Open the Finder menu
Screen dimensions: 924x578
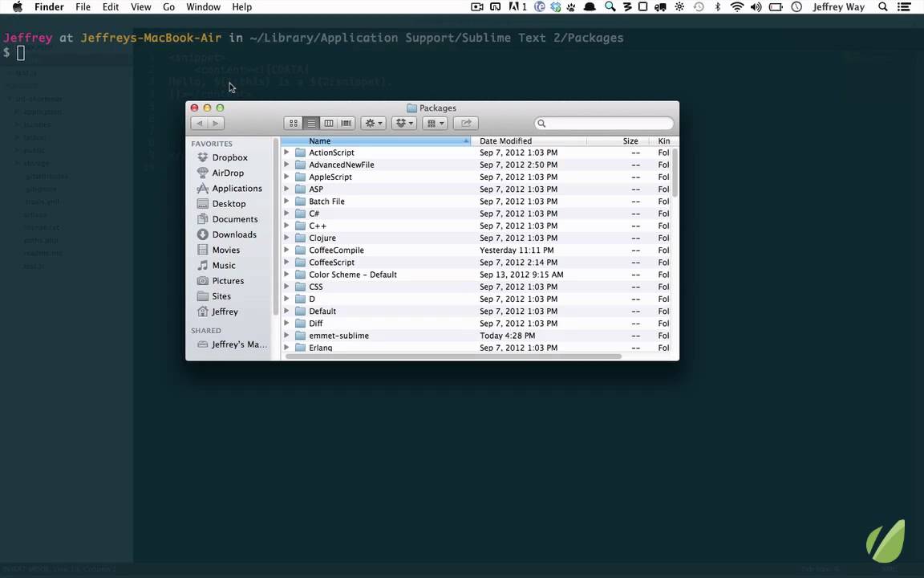point(49,7)
